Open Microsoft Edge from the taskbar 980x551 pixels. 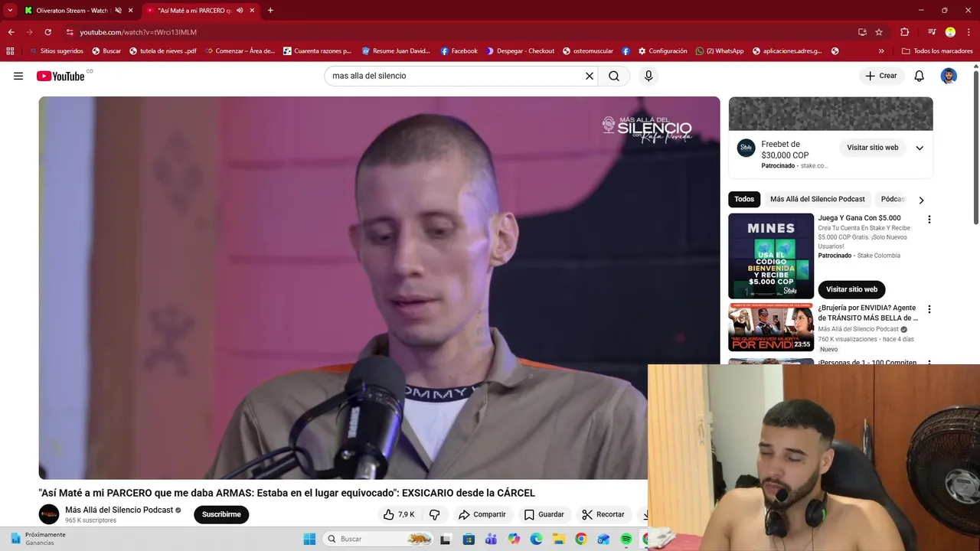click(536, 539)
